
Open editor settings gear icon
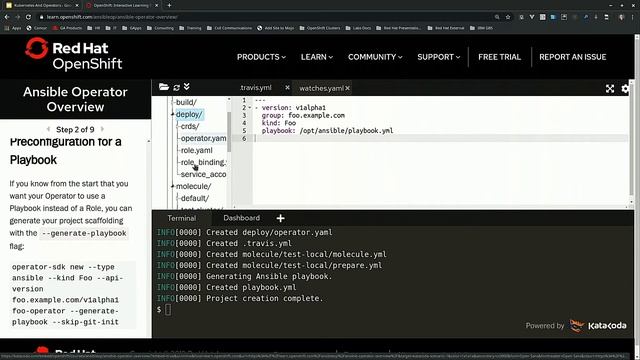click(x=625, y=89)
